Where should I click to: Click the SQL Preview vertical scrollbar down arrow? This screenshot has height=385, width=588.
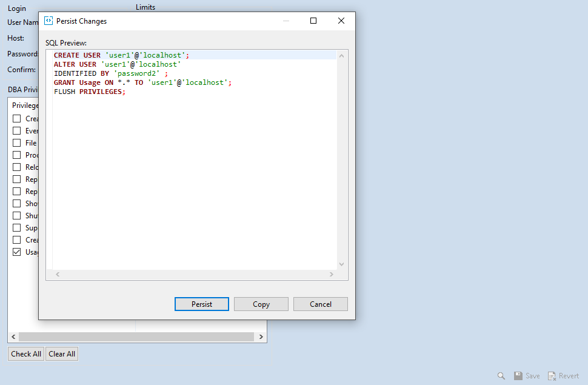point(341,264)
